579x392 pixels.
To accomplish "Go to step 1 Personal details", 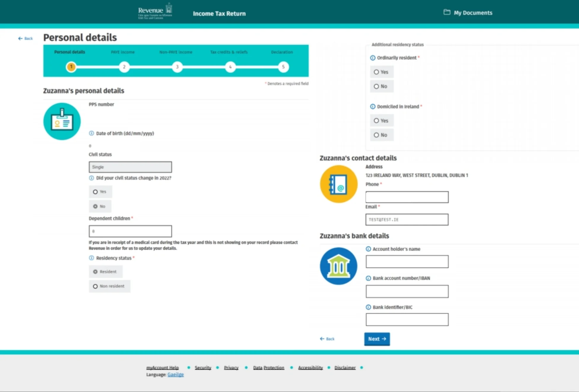I will (71, 67).
